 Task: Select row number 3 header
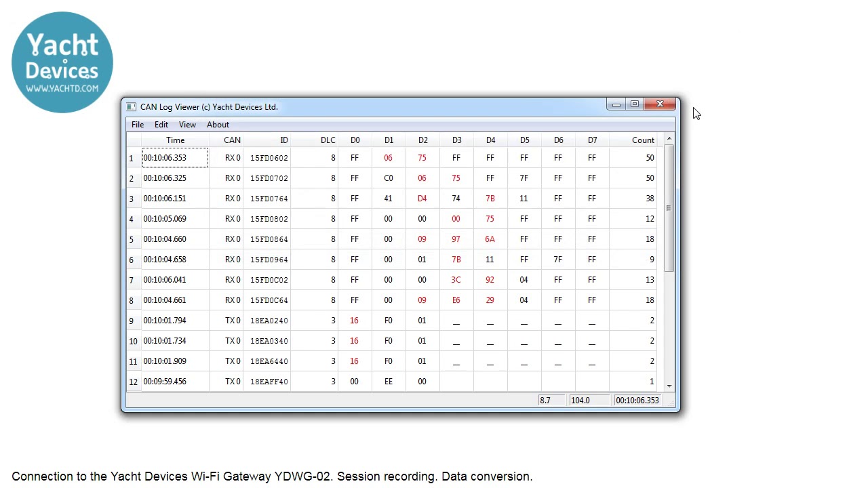pyautogui.click(x=134, y=199)
